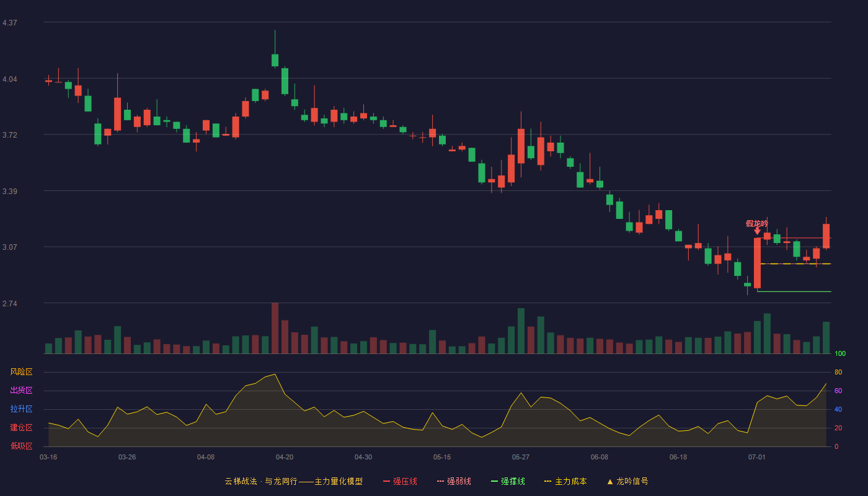Toggle the 主力成本 legend entry
Image resolution: width=868 pixels, height=496 pixels.
click(565, 481)
